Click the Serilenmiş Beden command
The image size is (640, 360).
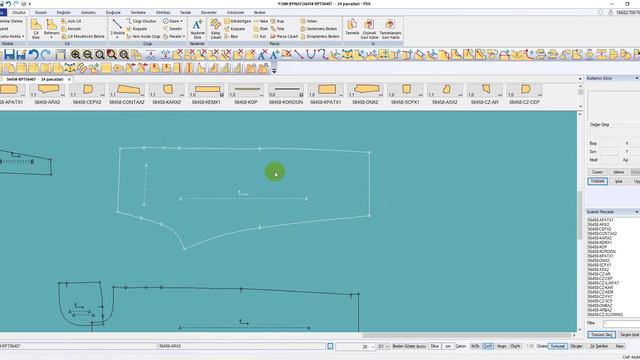pyautogui.click(x=319, y=29)
